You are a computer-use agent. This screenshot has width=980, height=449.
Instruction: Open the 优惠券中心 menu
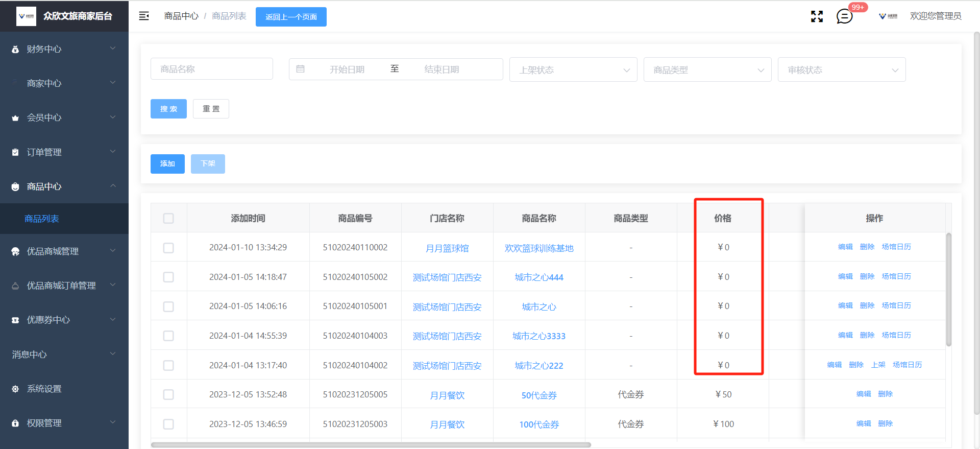pyautogui.click(x=64, y=320)
